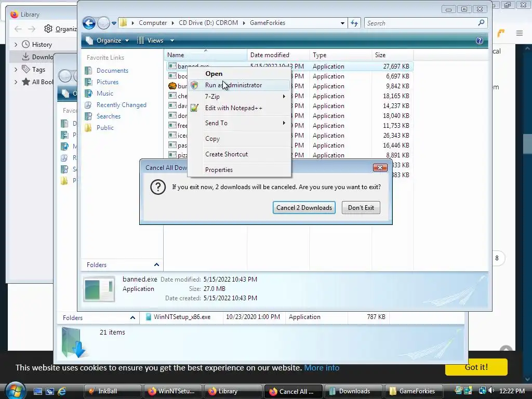Click the 27,697 KB size cell
Screen dimensions: 532x399
tap(396, 66)
